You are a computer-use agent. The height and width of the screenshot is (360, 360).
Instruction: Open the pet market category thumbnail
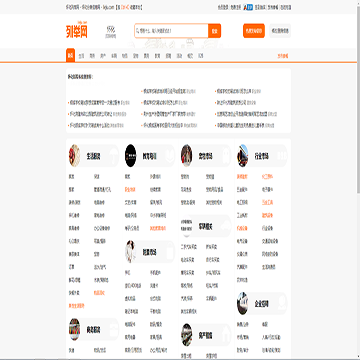coord(187,156)
